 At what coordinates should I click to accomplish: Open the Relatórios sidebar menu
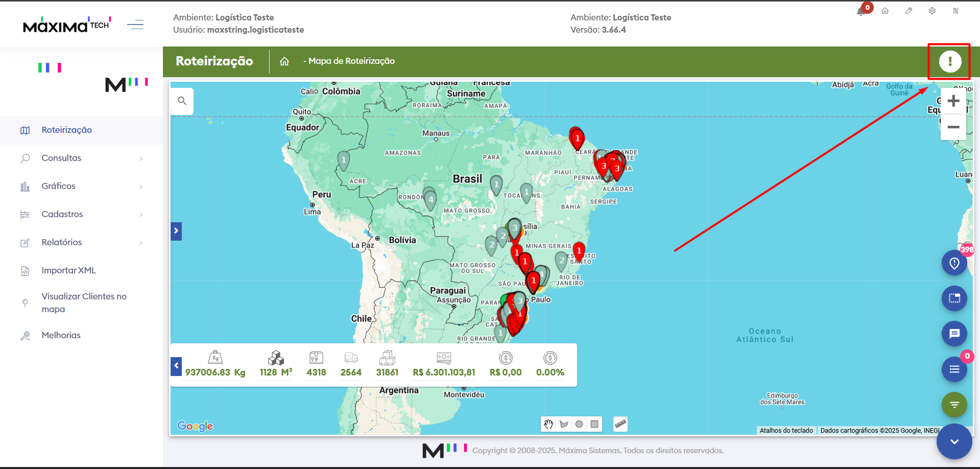pos(81,243)
